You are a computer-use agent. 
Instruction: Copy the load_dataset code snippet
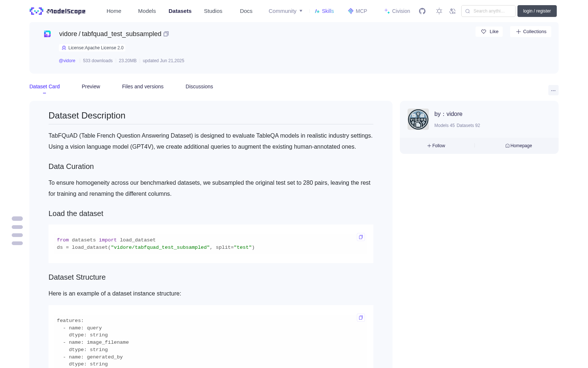[361, 237]
